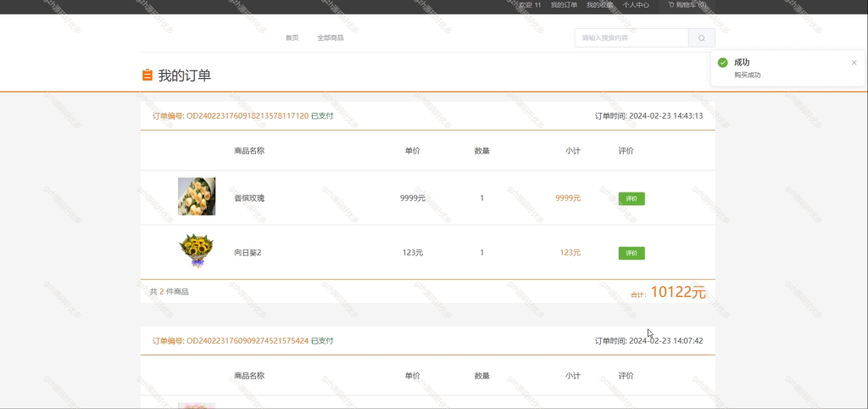
Task: Click quantity 1 in 香槟玫瑰 row
Action: click(x=481, y=198)
